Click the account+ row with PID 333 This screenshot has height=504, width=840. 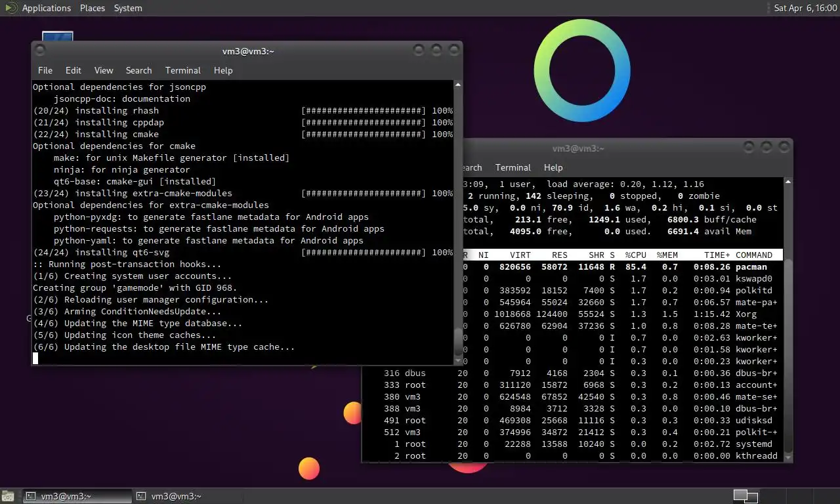573,385
